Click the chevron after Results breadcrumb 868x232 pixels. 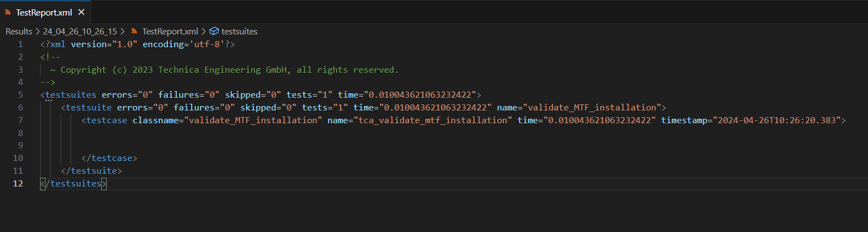[x=37, y=32]
